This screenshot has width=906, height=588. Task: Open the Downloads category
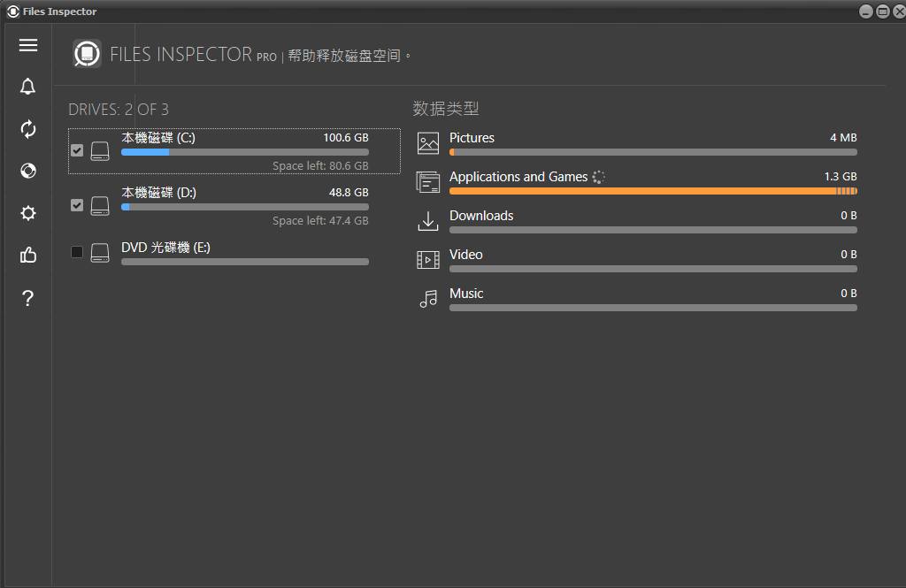481,216
